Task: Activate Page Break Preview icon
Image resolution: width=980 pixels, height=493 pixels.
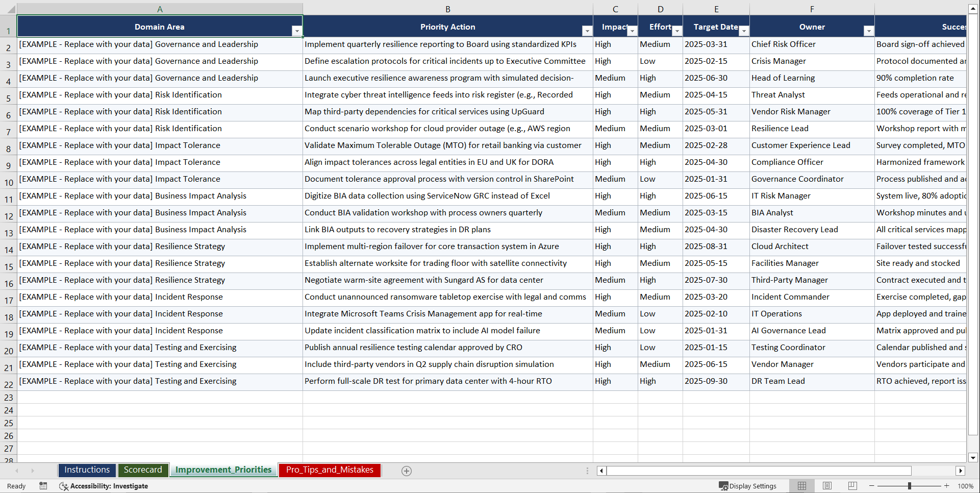Action: click(852, 486)
